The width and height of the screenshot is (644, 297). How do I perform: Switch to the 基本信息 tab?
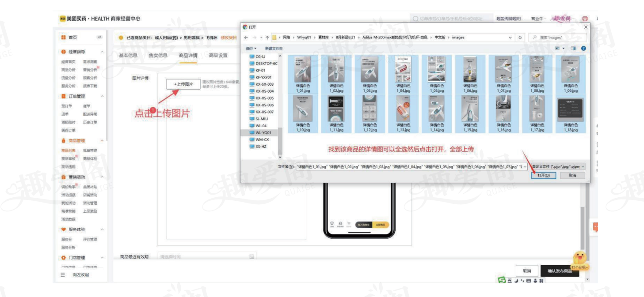coord(128,56)
